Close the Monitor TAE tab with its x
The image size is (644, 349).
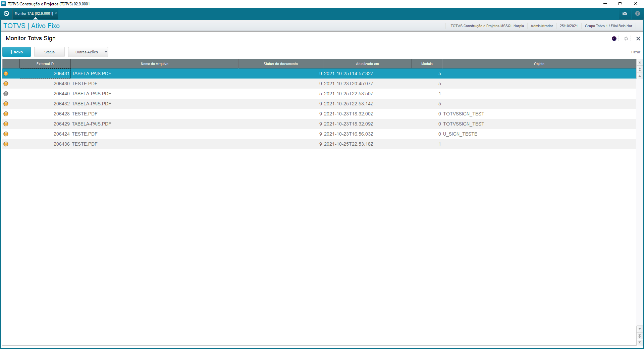[x=56, y=13]
